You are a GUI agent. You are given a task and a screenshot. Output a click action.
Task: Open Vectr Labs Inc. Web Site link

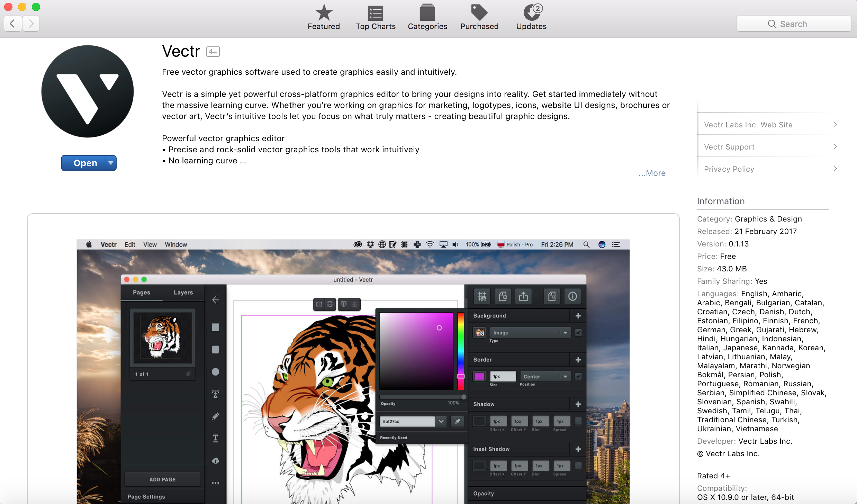pos(770,125)
